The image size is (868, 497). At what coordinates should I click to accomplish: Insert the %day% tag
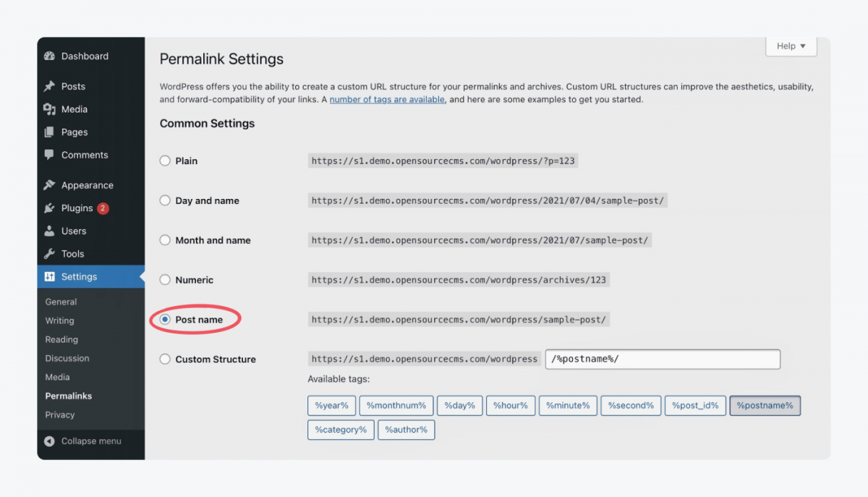click(x=459, y=406)
